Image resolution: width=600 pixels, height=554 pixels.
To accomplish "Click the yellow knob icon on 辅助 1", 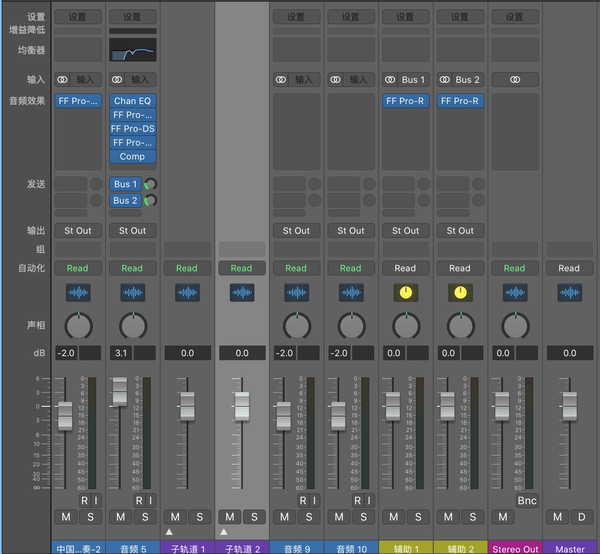I will click(x=405, y=292).
